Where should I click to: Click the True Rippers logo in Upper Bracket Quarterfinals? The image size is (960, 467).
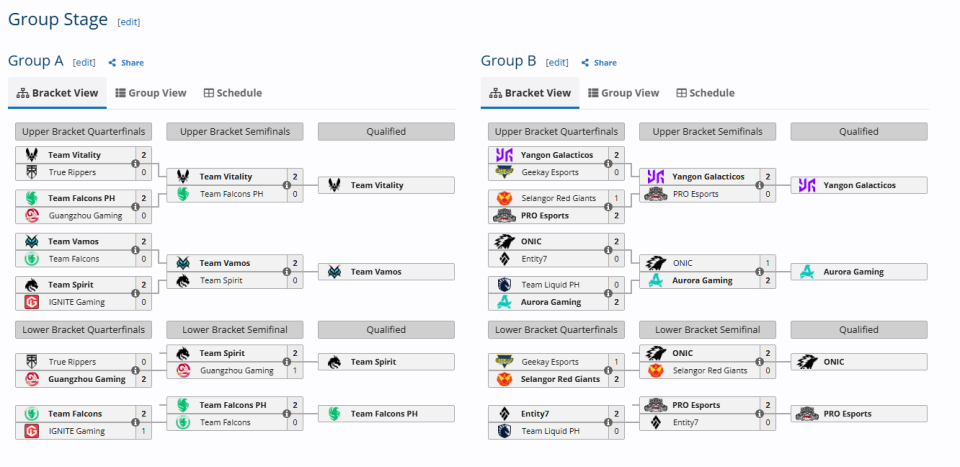pyautogui.click(x=32, y=173)
